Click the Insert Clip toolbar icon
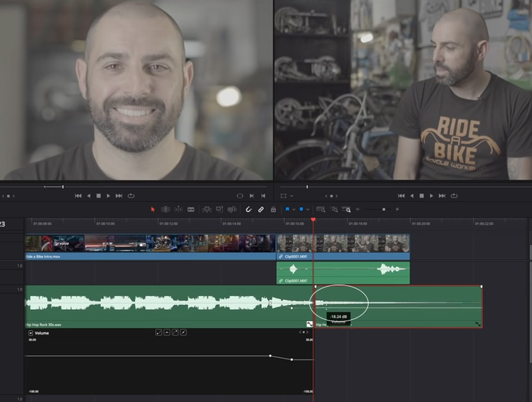The image size is (532, 402). pos(207,209)
